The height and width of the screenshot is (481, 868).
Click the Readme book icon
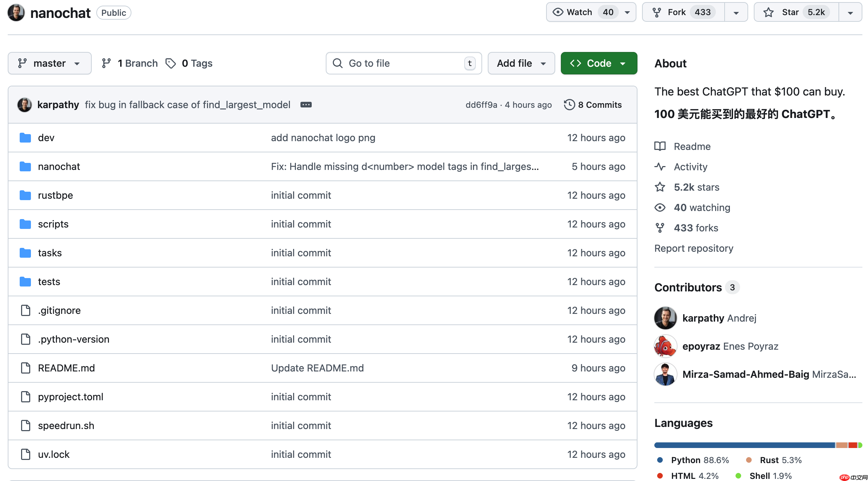[x=660, y=146]
